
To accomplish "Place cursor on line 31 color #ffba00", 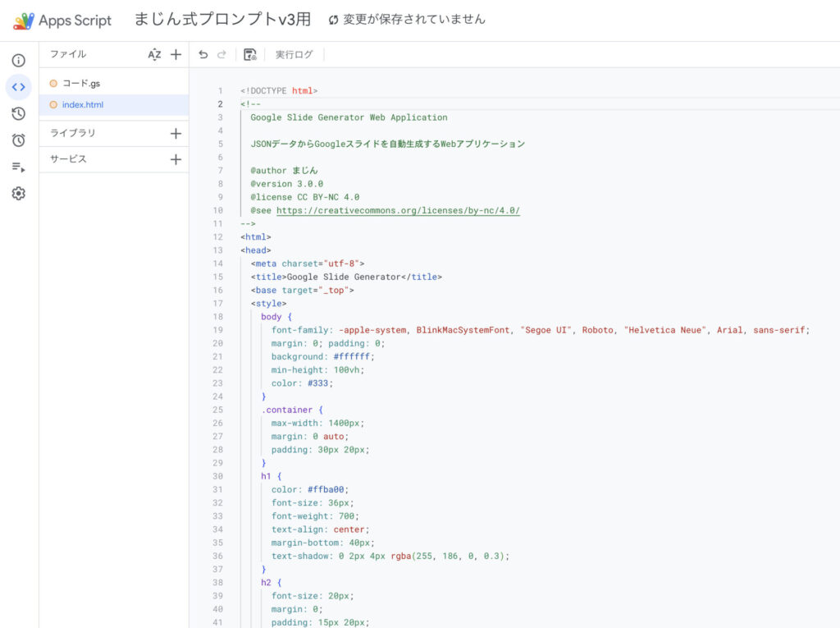I will (x=328, y=489).
